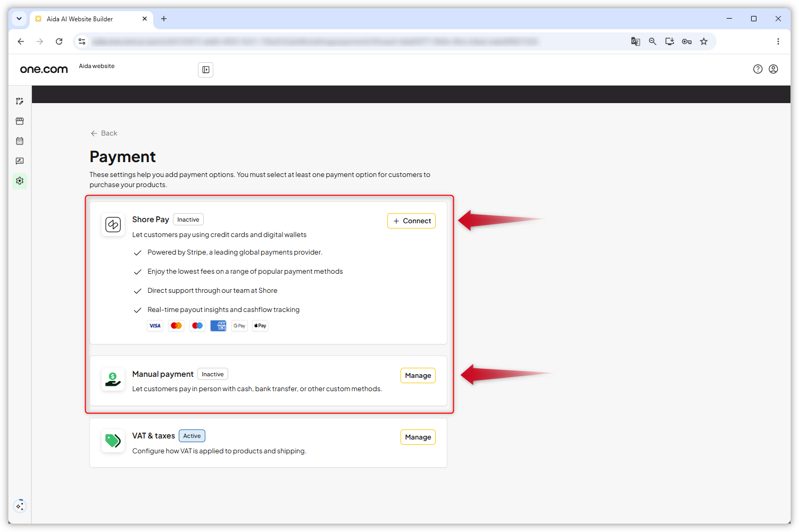
Task: Click 'Real-time payout insights' feature line
Action: coord(223,310)
